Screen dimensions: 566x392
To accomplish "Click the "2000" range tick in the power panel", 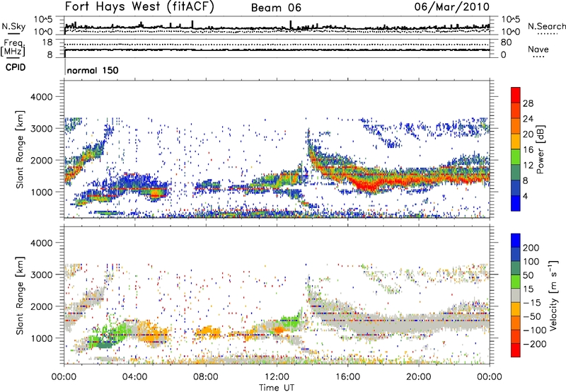I will click(42, 160).
